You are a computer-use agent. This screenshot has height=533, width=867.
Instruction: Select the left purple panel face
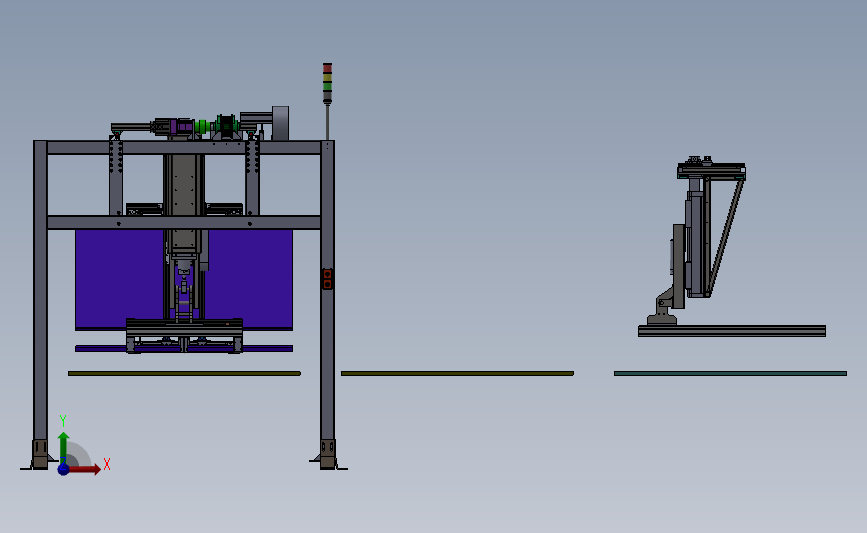(x=119, y=278)
